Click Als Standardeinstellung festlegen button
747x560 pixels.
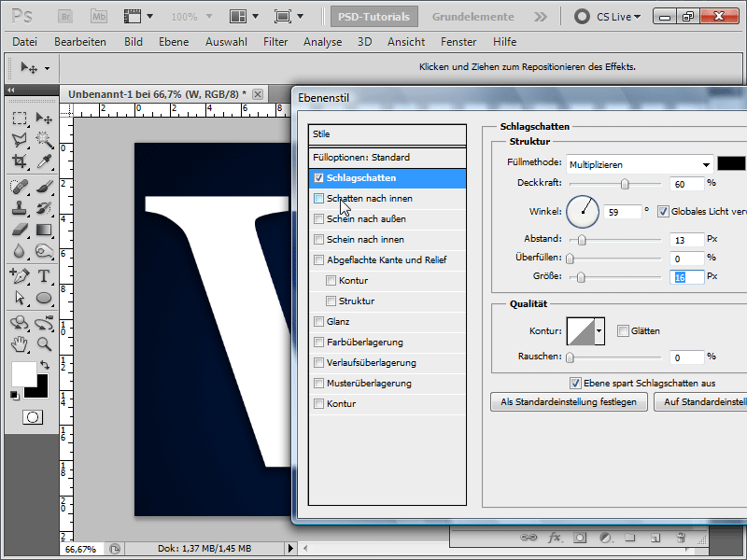tap(569, 402)
